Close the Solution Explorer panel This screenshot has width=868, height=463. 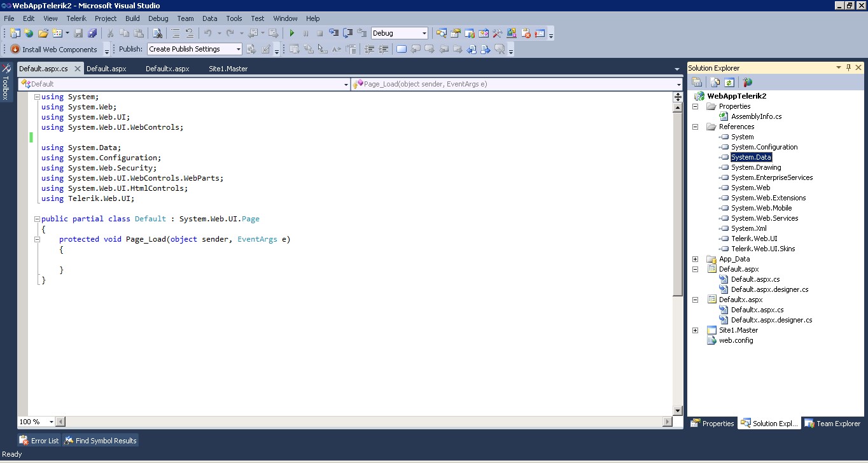pyautogui.click(x=858, y=67)
